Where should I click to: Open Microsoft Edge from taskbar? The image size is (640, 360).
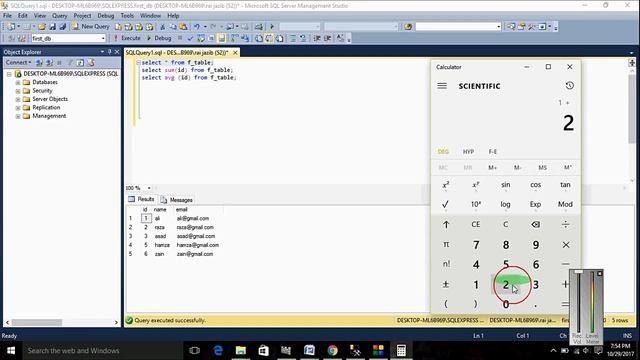tap(218, 351)
